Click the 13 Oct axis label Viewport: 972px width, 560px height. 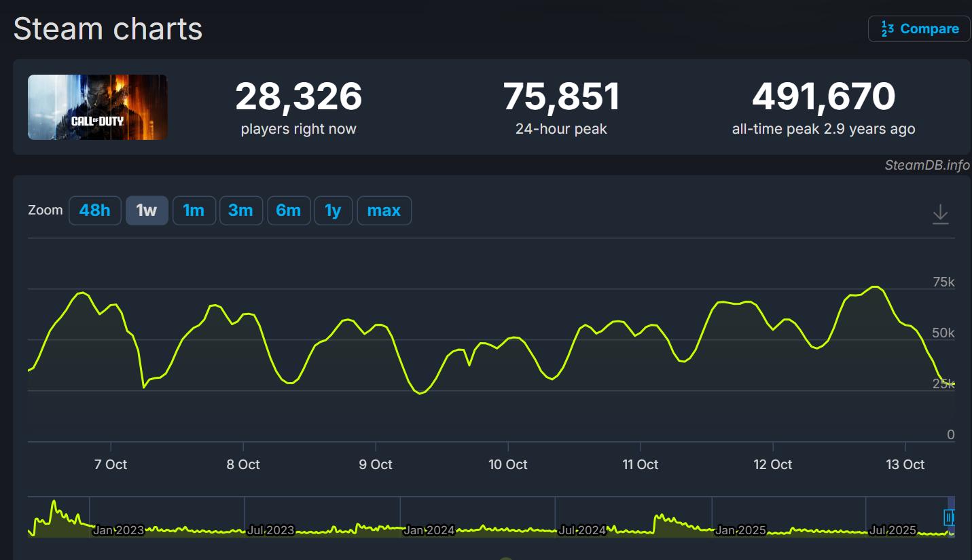905,464
